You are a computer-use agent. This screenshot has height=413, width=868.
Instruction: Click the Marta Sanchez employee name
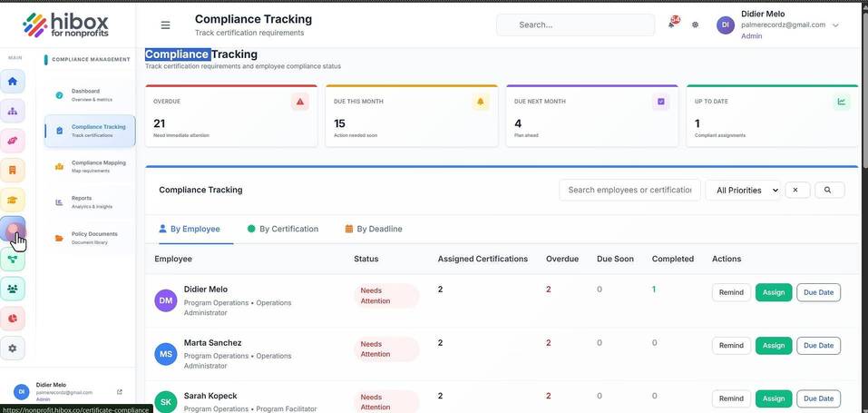(x=212, y=342)
